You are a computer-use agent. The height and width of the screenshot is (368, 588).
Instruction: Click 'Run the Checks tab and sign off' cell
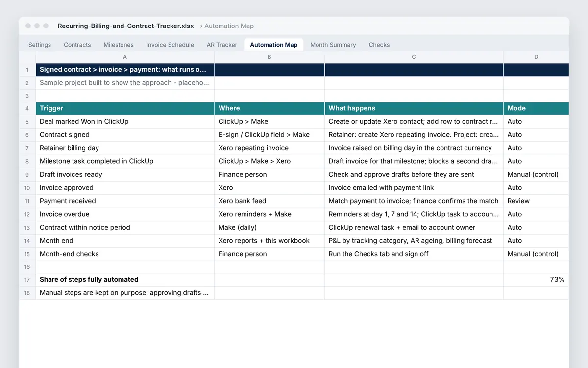pos(414,254)
